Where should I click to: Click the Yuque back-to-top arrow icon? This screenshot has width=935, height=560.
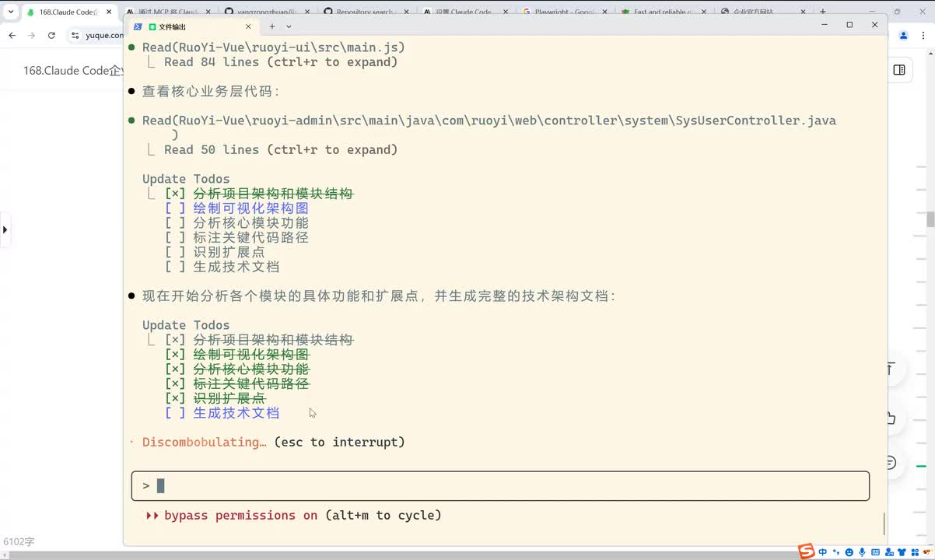[x=891, y=369]
